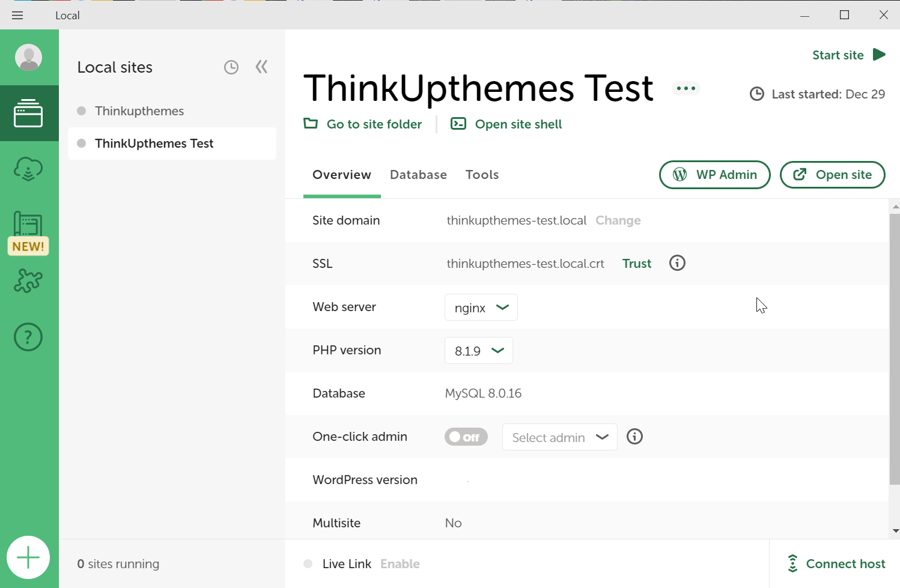Image resolution: width=900 pixels, height=588 pixels.
Task: Open the PHP version 8.1.9 dropdown
Action: pyautogui.click(x=479, y=351)
